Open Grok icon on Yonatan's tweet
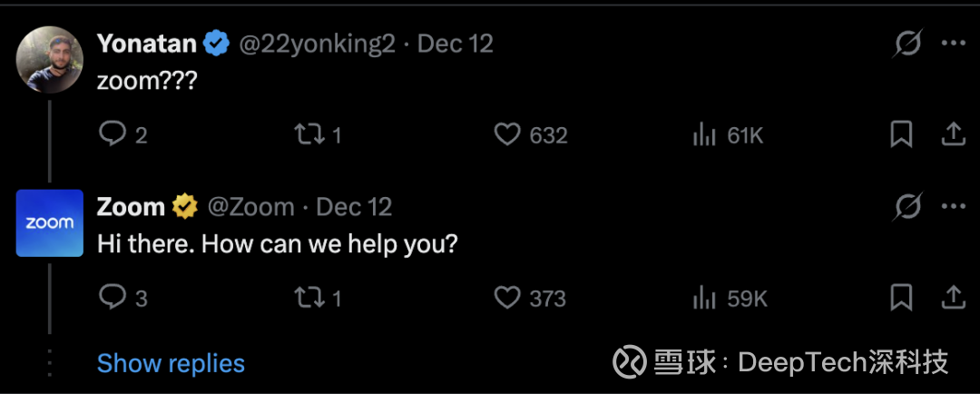 tap(907, 44)
